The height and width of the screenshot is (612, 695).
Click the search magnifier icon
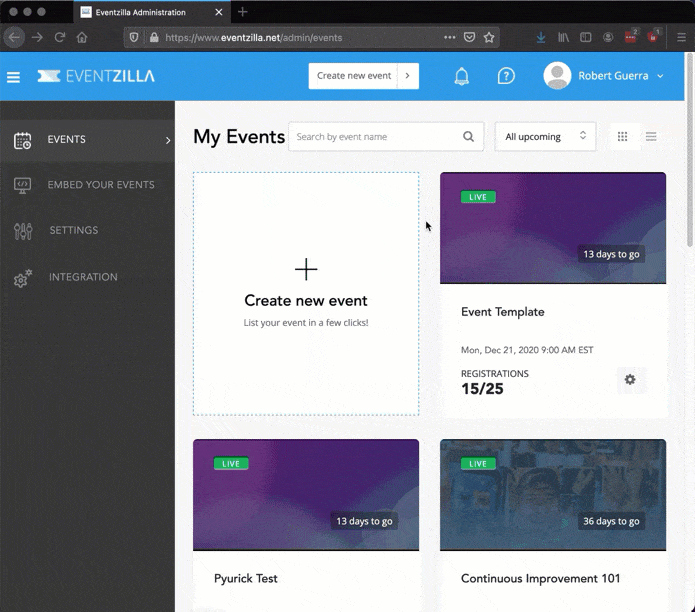click(469, 136)
